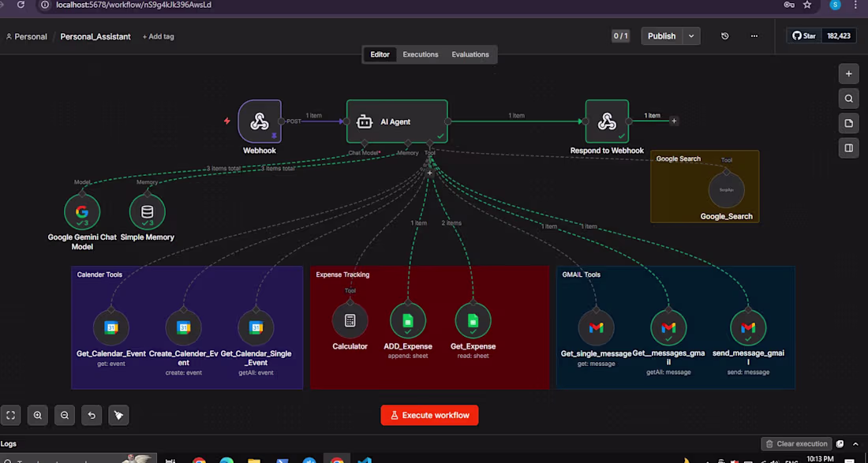Select the Google Search sticky note title

pyautogui.click(x=678, y=159)
